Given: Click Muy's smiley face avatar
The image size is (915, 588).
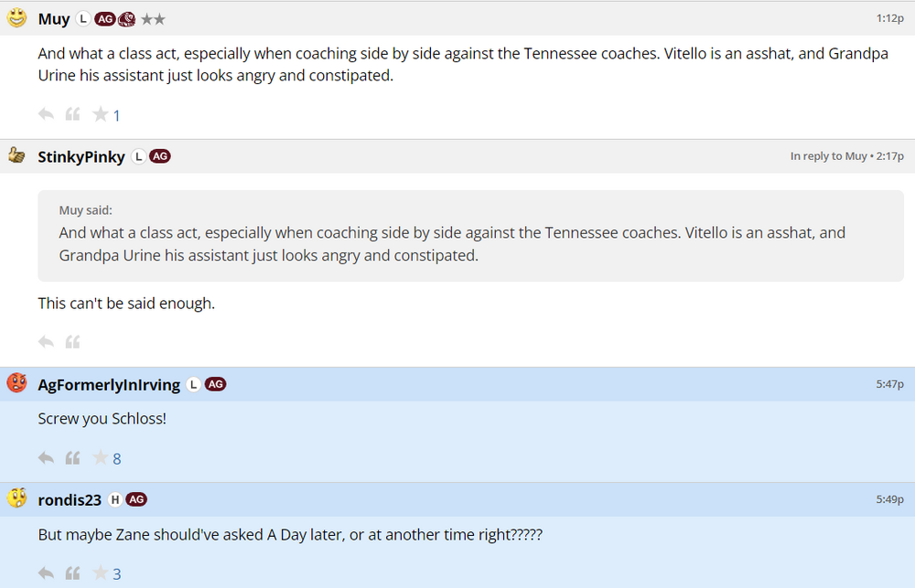Looking at the screenshot, I should [x=16, y=17].
